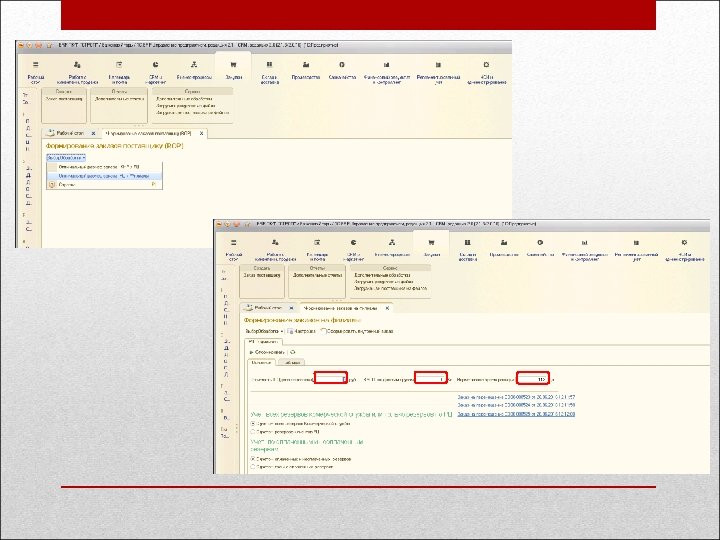Screen dimensions: 720x540
Task: Open Таблица inner tab in front window
Action: [292, 362]
